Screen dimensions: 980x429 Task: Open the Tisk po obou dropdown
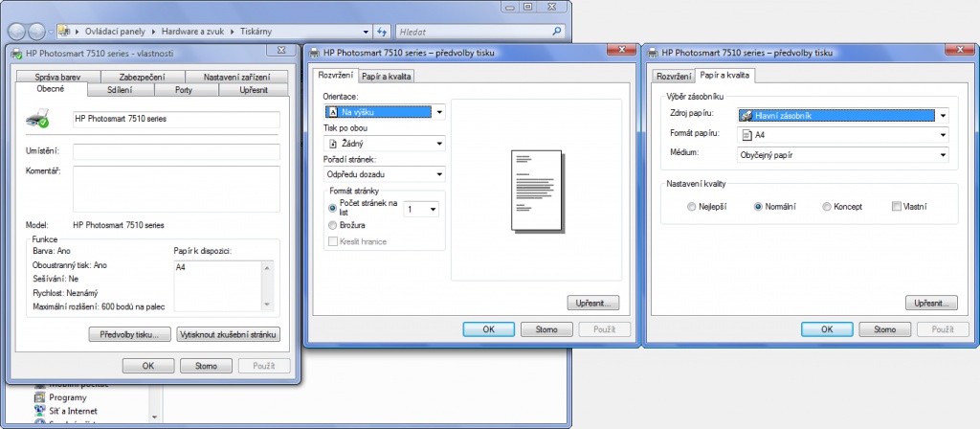439,144
